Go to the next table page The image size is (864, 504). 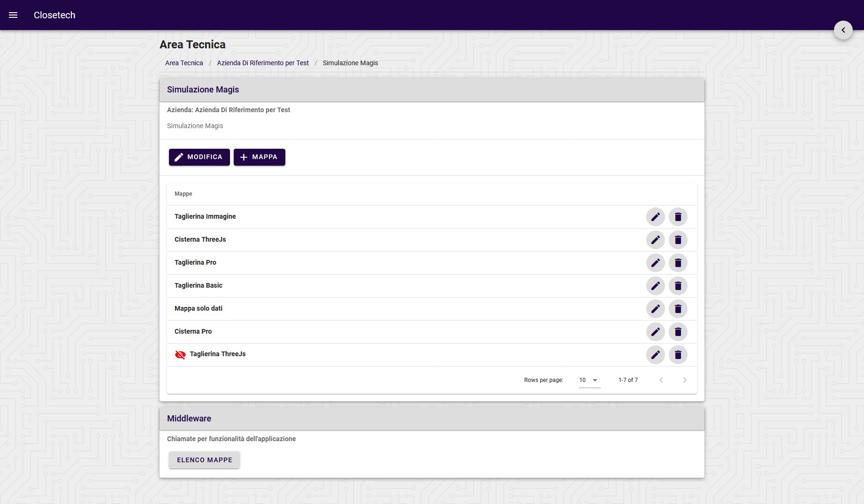point(684,380)
